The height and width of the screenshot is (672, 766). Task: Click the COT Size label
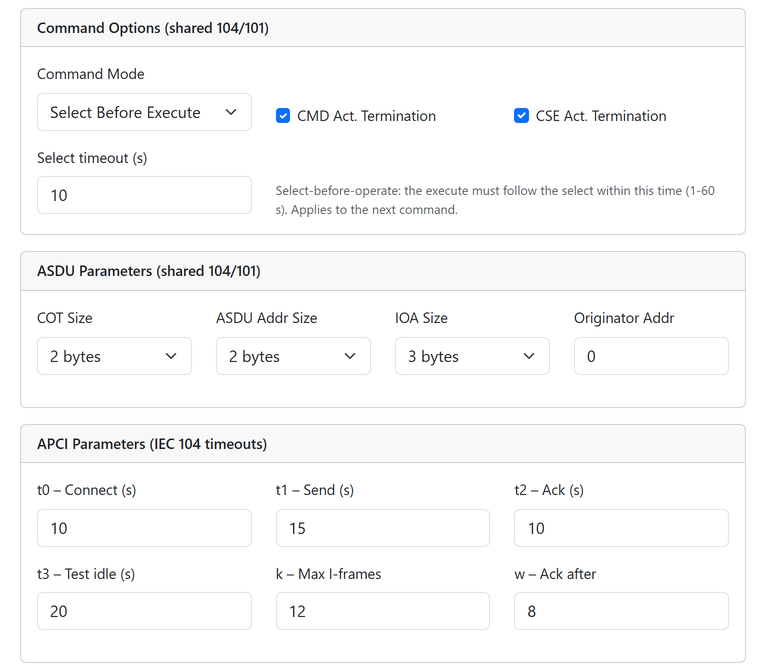64,318
